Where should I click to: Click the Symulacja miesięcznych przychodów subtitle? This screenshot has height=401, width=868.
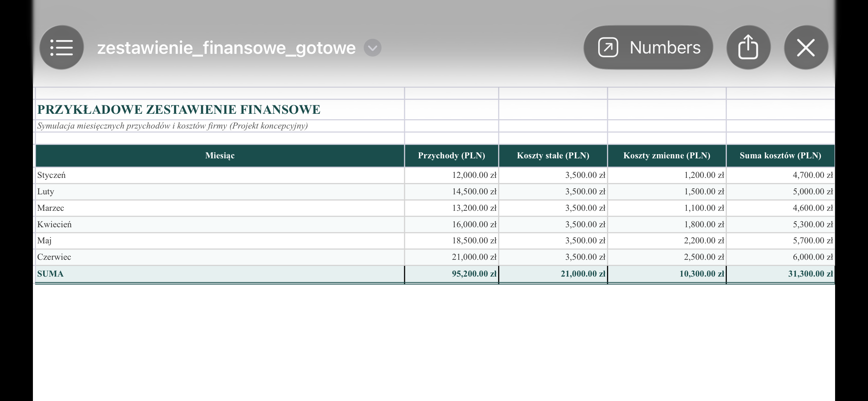point(172,126)
